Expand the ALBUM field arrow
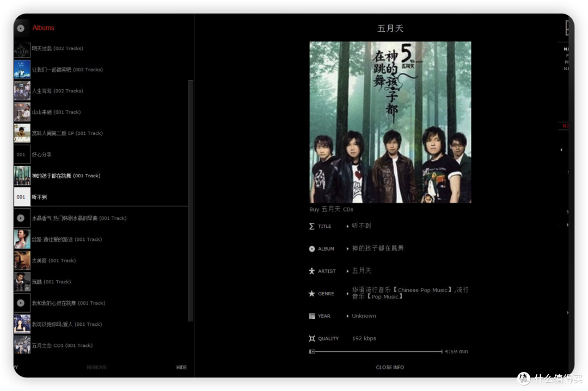This screenshot has height=391, width=588. click(347, 249)
